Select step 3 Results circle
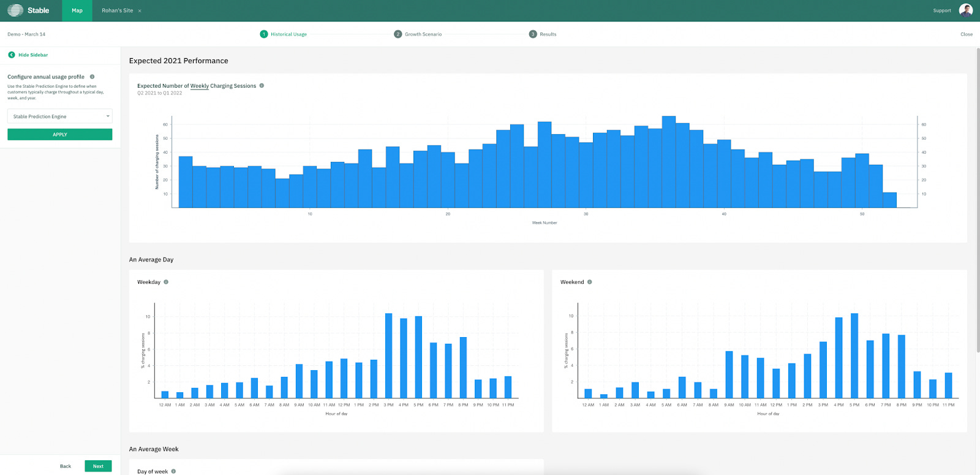Image resolution: width=980 pixels, height=475 pixels. (x=533, y=34)
